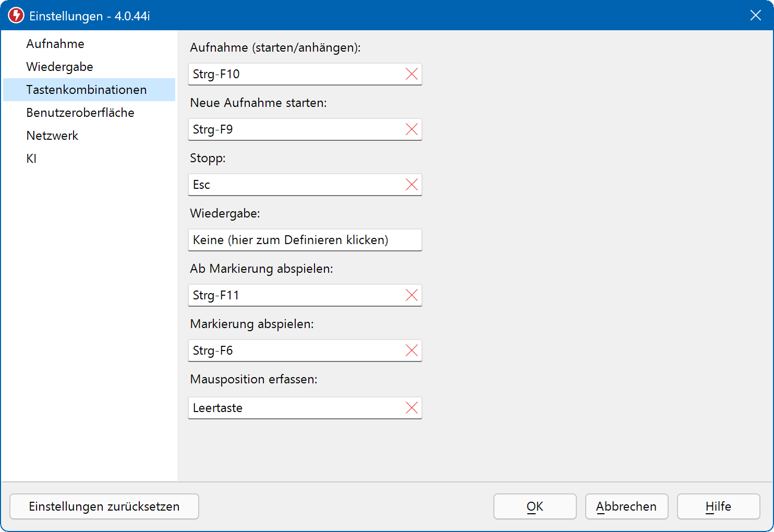774x532 pixels.
Task: Clear the Strg-F10 recording shortcut
Action: 412,74
